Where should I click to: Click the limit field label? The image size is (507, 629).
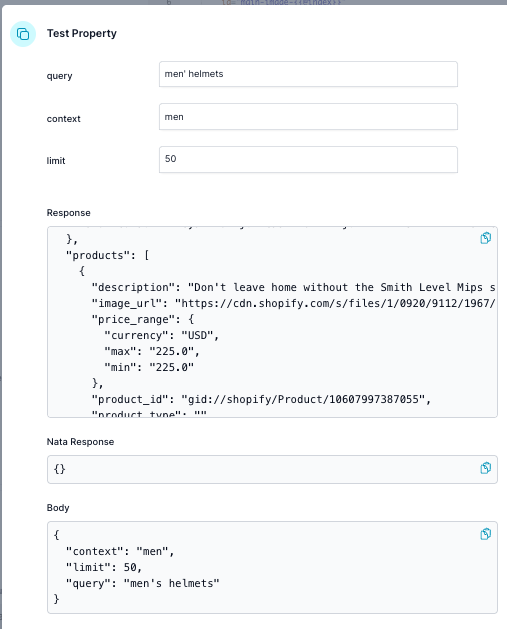56,161
